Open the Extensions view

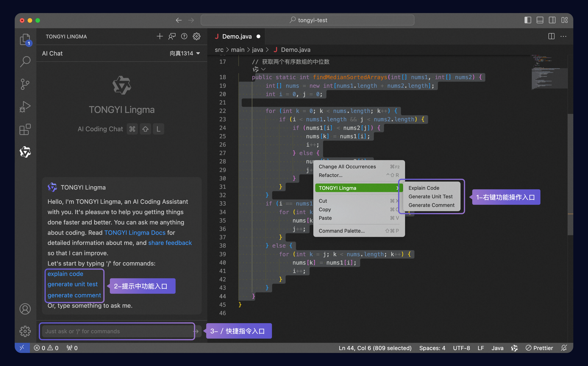point(25,130)
